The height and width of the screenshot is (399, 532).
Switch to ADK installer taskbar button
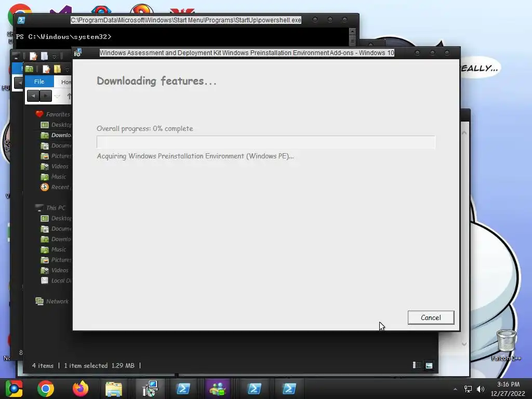pyautogui.click(x=150, y=389)
